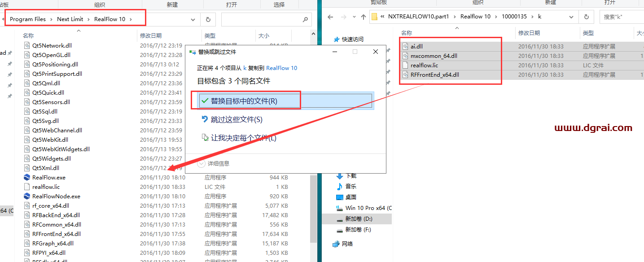This screenshot has height=262, width=644.
Task: Select RFPYI_x64.dll file
Action: tap(49, 253)
